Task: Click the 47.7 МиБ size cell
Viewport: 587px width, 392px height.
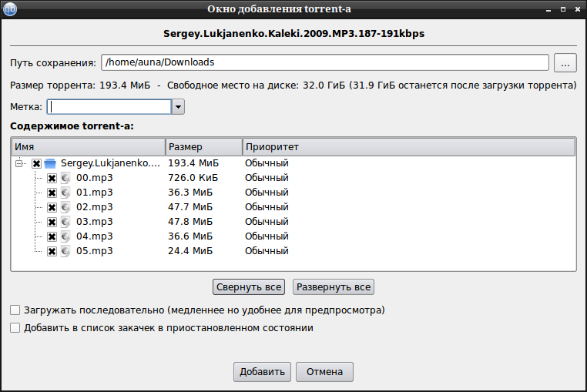Action: point(190,207)
